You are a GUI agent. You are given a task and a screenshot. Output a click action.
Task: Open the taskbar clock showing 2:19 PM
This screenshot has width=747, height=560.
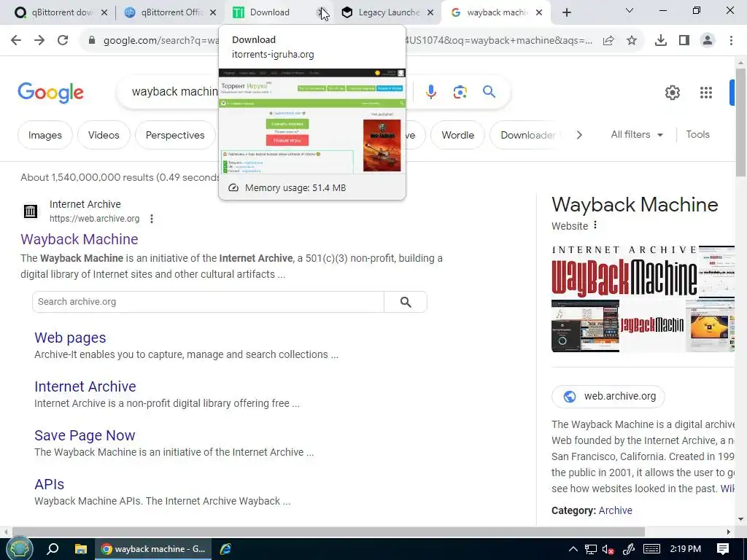pyautogui.click(x=686, y=549)
